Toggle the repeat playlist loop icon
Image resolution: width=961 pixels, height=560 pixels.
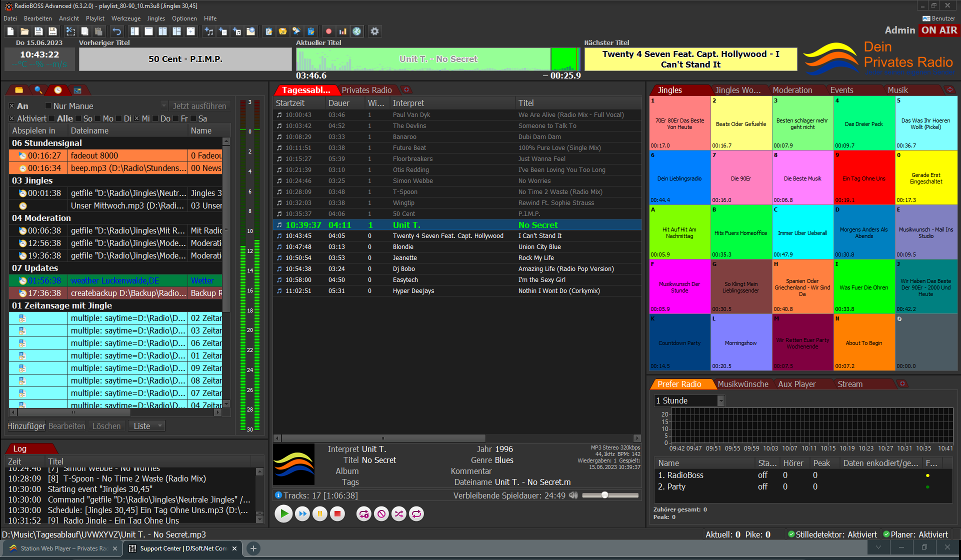click(x=416, y=513)
